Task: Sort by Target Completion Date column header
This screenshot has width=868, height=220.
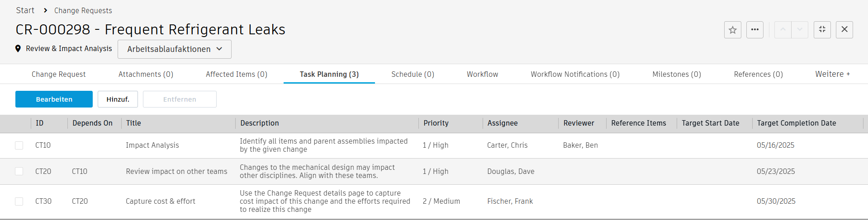Action: click(796, 123)
